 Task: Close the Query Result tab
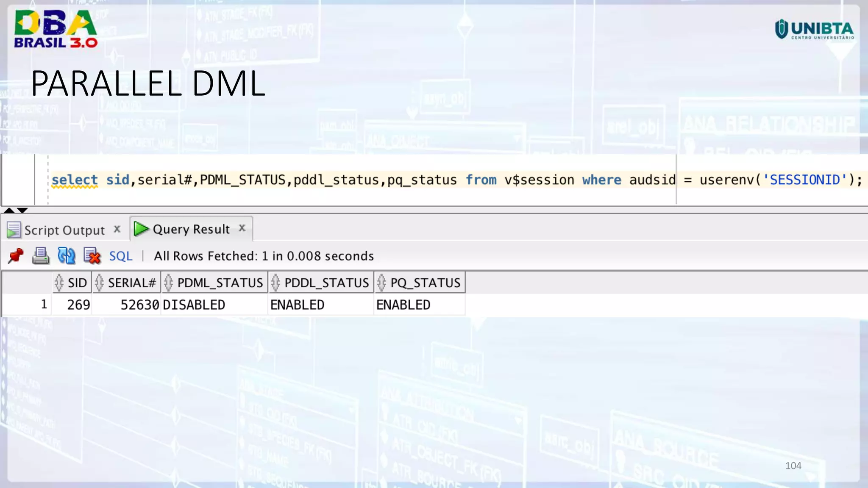click(x=242, y=228)
